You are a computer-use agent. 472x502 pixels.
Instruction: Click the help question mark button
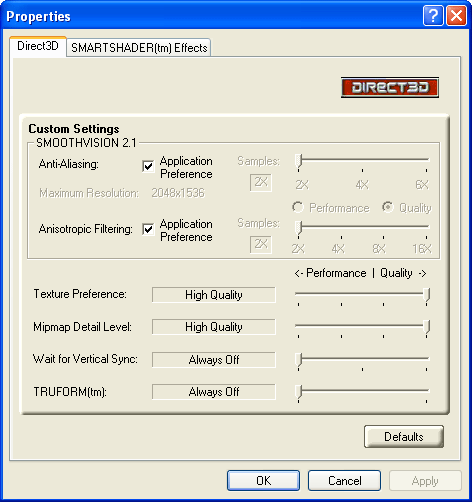(433, 16)
